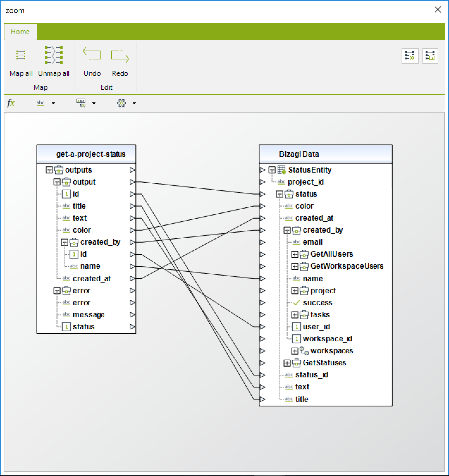
Task: Select title in Bizagi Data
Action: tap(302, 399)
